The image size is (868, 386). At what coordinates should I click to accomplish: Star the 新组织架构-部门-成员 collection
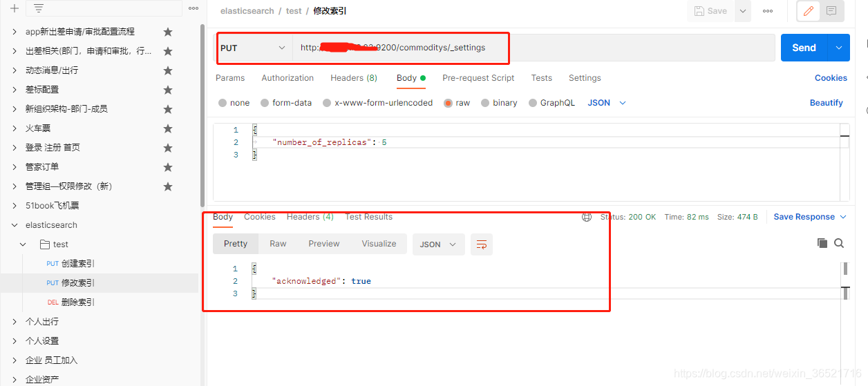coord(167,109)
